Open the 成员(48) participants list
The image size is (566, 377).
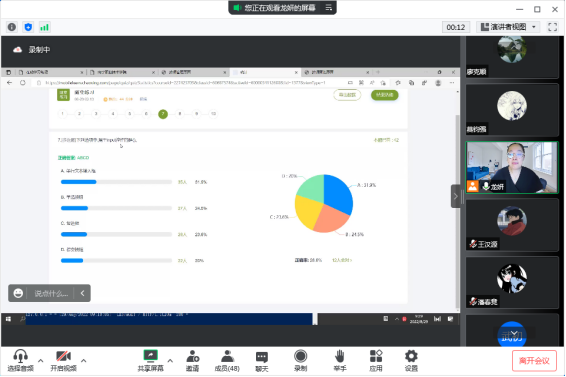(227, 360)
